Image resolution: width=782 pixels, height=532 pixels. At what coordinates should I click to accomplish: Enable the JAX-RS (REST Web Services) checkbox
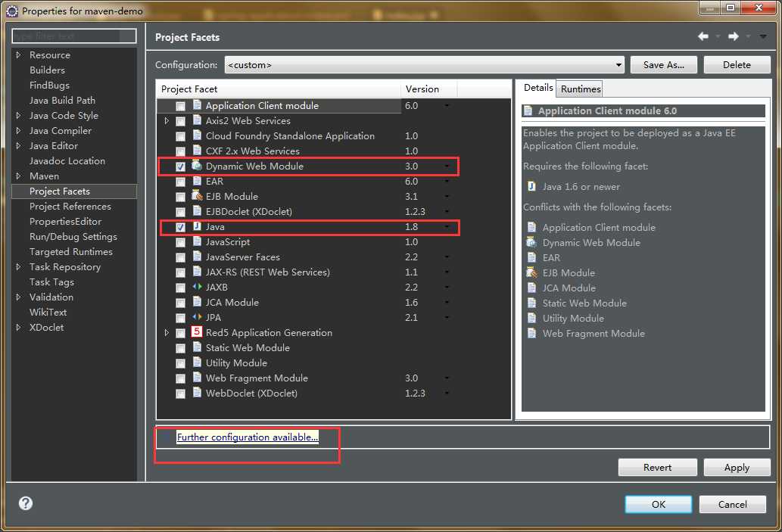tap(180, 272)
